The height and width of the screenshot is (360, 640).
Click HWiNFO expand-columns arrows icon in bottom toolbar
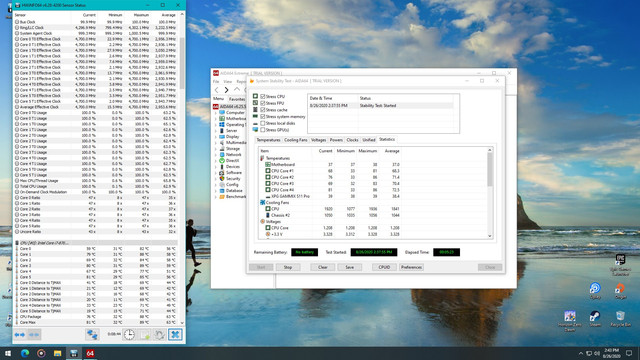(19, 335)
